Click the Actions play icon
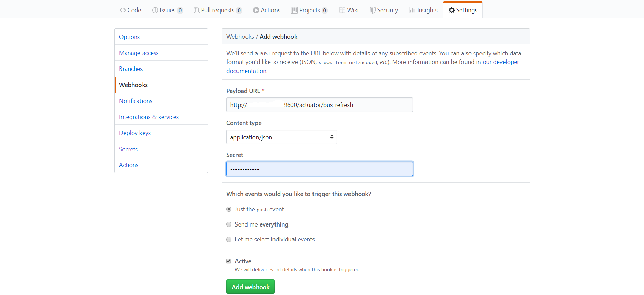Screen dimensions: 644x295 (x=256, y=10)
